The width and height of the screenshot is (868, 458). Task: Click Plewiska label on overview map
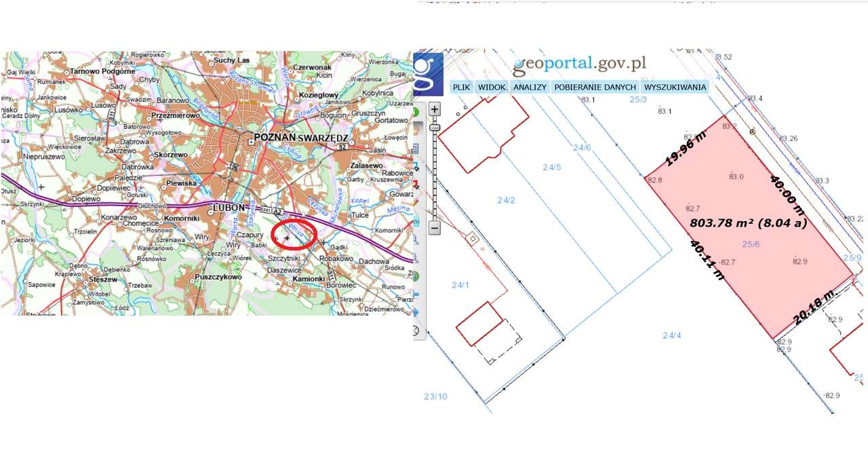(x=180, y=183)
